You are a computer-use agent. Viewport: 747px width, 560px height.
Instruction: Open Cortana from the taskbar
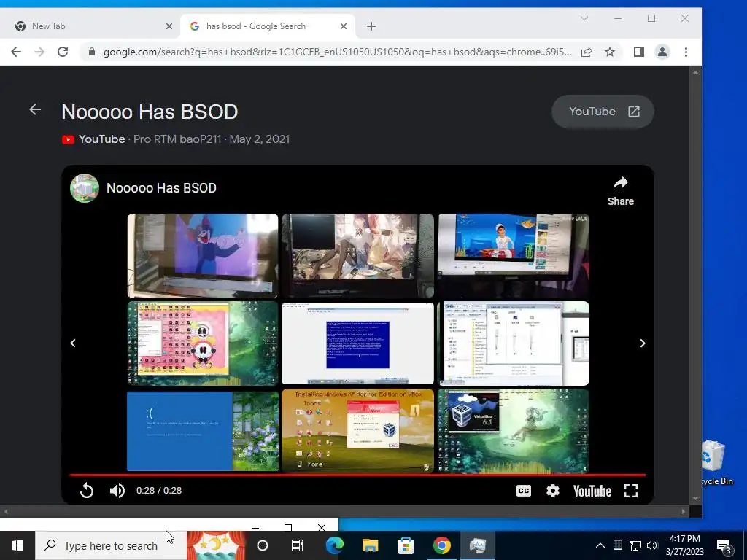coord(263,545)
